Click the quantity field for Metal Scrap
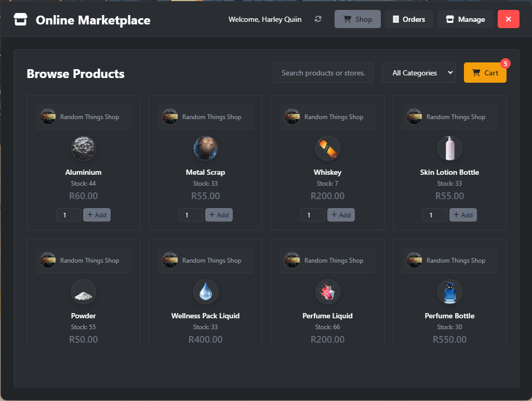This screenshot has height=401, width=532. point(190,215)
